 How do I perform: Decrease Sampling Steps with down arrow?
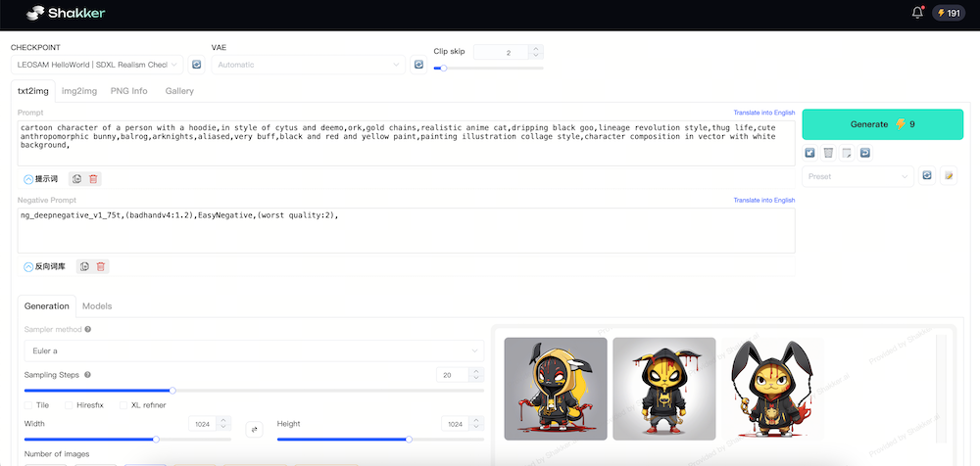point(476,379)
